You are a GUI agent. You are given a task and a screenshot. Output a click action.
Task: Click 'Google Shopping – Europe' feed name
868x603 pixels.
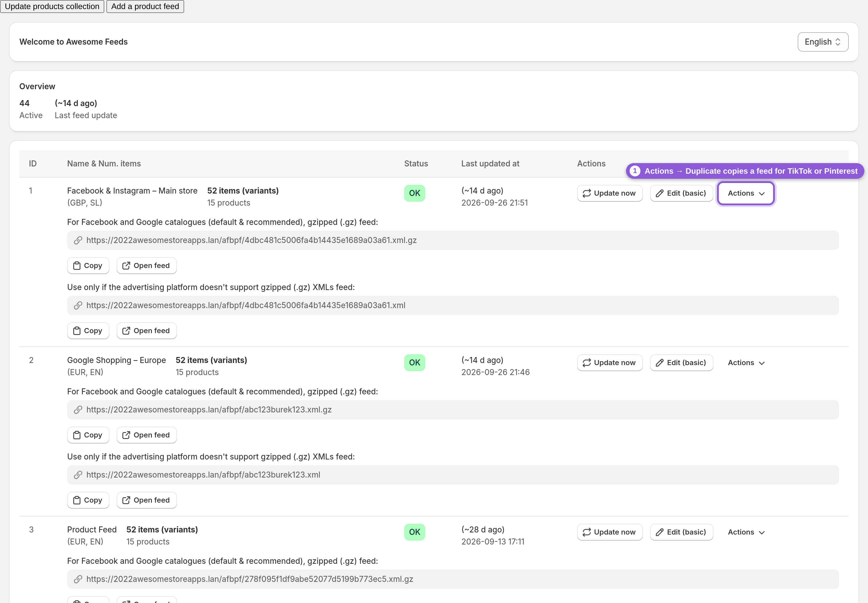116,360
